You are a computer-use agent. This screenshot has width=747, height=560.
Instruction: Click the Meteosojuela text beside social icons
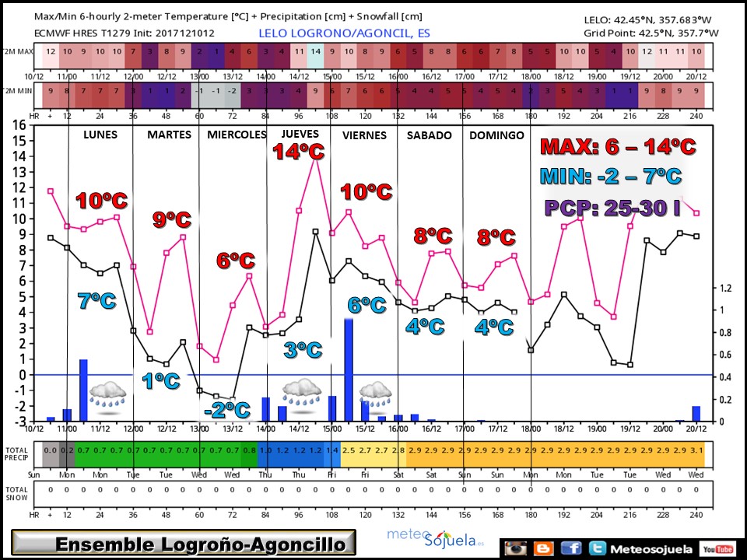pyautogui.click(x=652, y=550)
